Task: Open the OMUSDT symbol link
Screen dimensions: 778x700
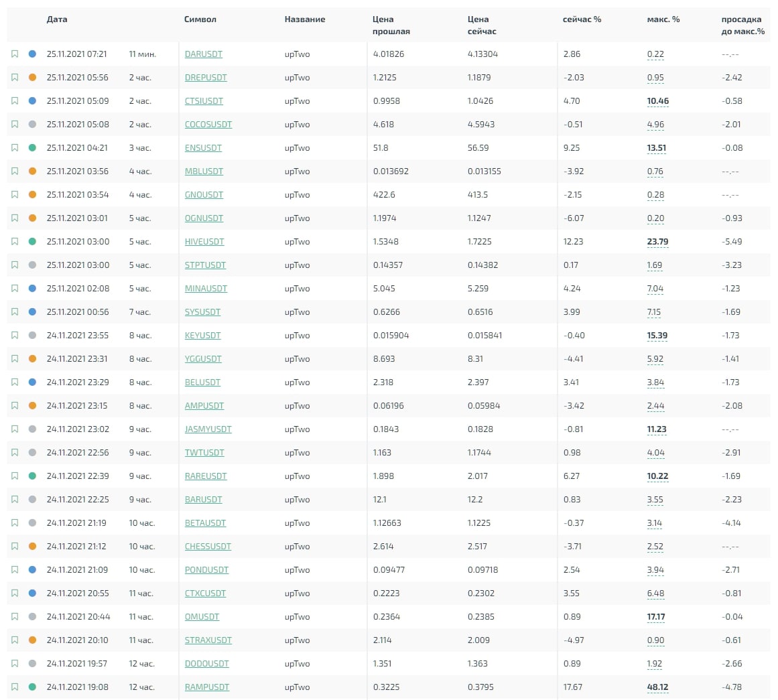Action: click(202, 617)
